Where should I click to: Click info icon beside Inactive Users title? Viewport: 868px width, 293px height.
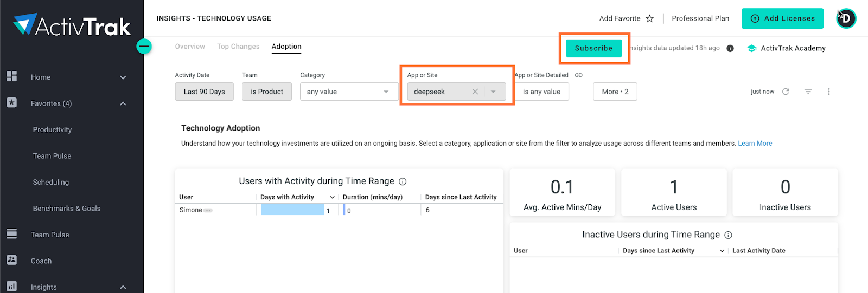[x=728, y=235]
